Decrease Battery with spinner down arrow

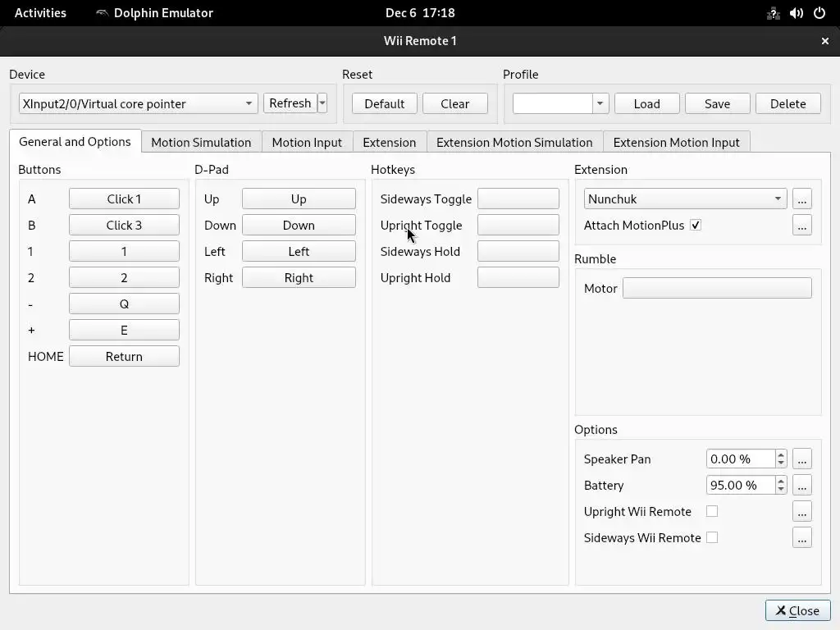point(781,490)
